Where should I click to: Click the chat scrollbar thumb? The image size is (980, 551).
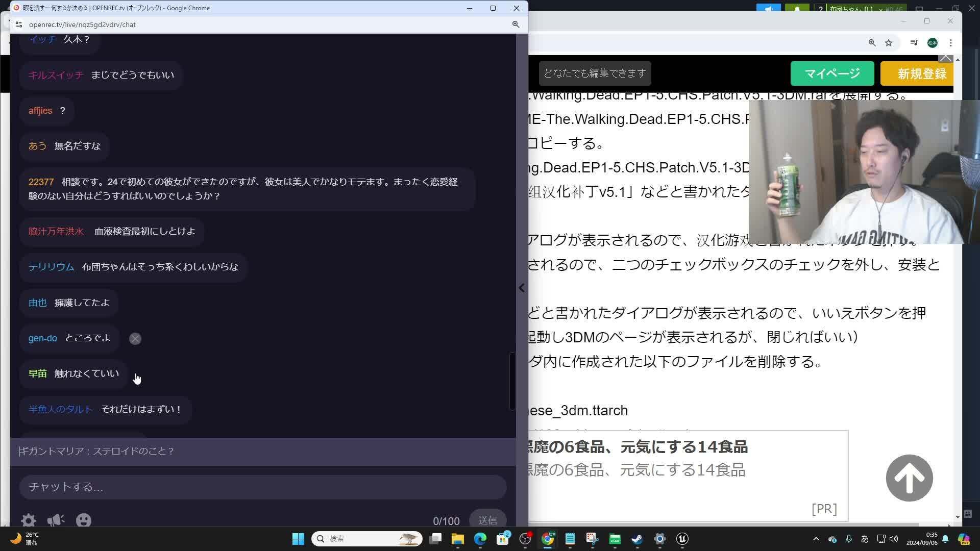pos(512,381)
